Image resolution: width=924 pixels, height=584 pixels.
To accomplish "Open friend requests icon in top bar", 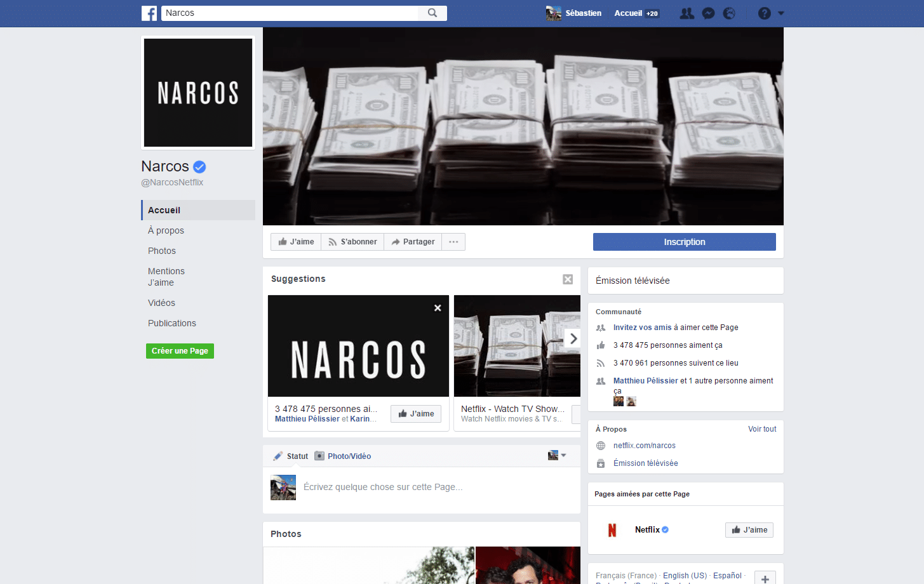I will click(x=687, y=13).
